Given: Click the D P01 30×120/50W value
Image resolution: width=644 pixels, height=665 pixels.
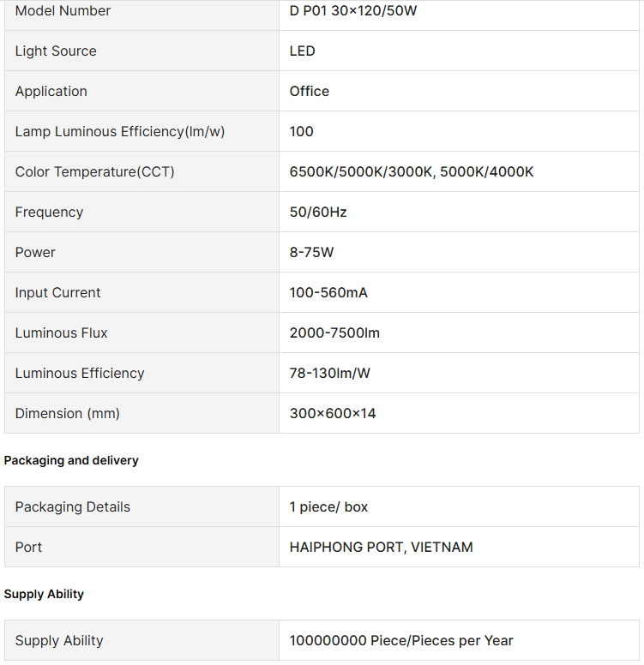Looking at the screenshot, I should [352, 11].
